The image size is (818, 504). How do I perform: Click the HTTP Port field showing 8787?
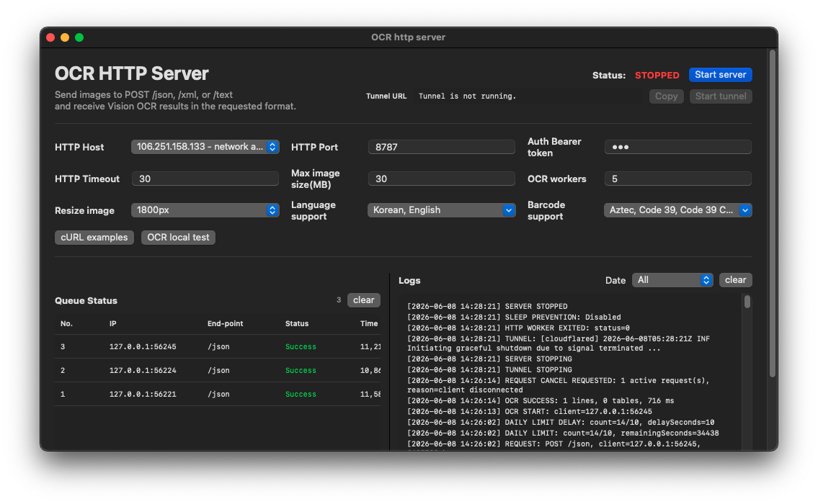[x=441, y=147]
